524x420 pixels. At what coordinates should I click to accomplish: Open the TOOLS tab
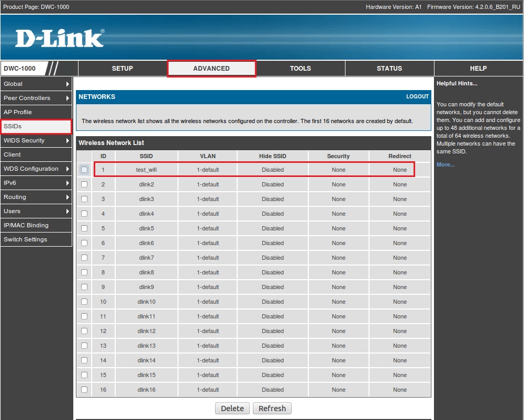click(x=300, y=69)
